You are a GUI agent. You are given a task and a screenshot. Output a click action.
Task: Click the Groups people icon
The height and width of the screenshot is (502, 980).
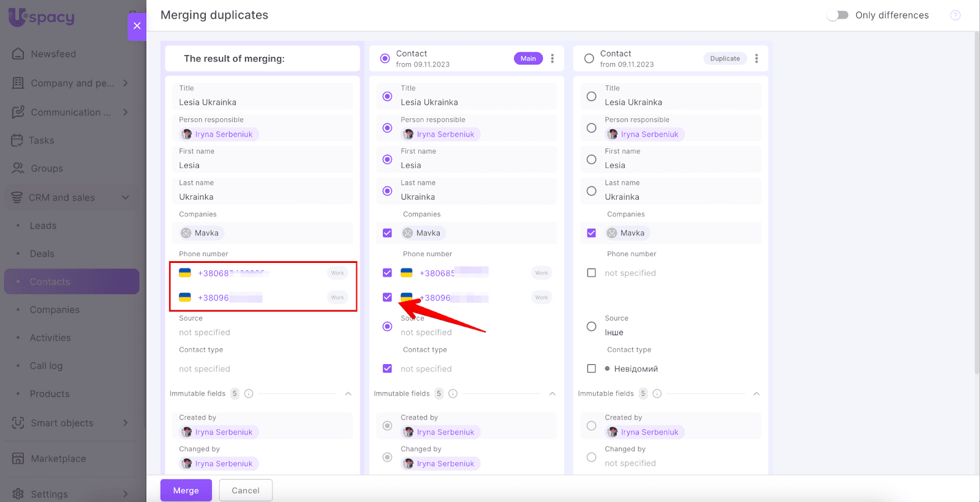point(18,169)
